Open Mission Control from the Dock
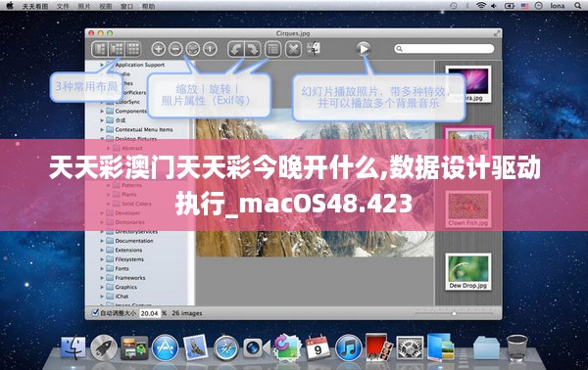The height and width of the screenshot is (370, 588). tap(134, 347)
